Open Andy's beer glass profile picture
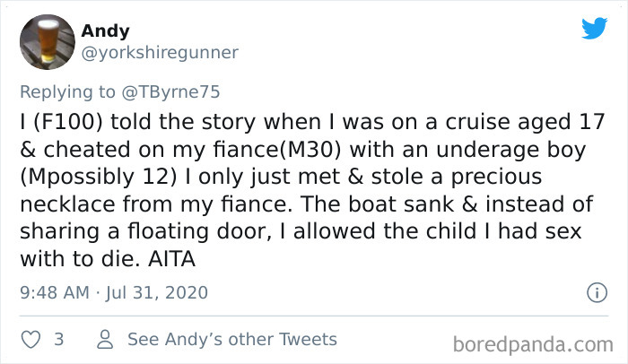628x364 pixels. point(46,41)
